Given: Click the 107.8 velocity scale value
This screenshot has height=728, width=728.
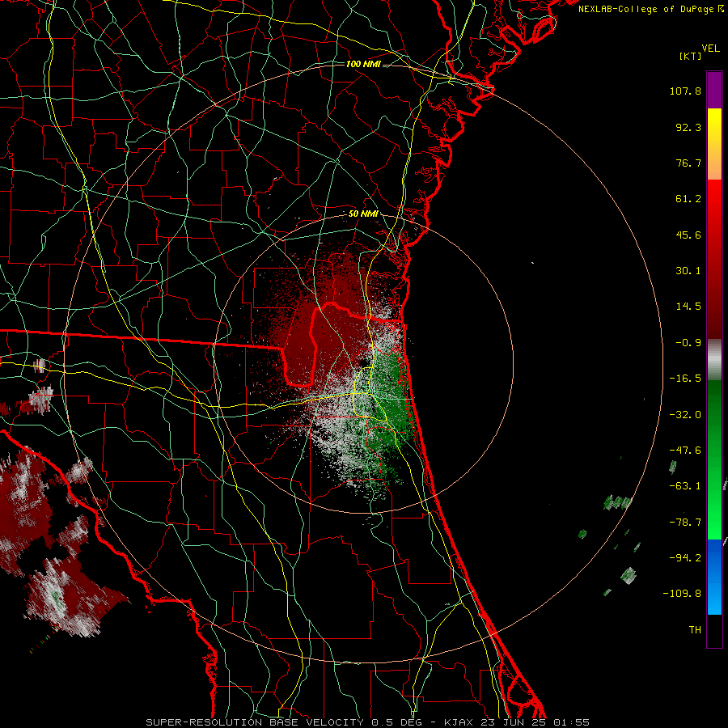Looking at the screenshot, I should pos(685,91).
